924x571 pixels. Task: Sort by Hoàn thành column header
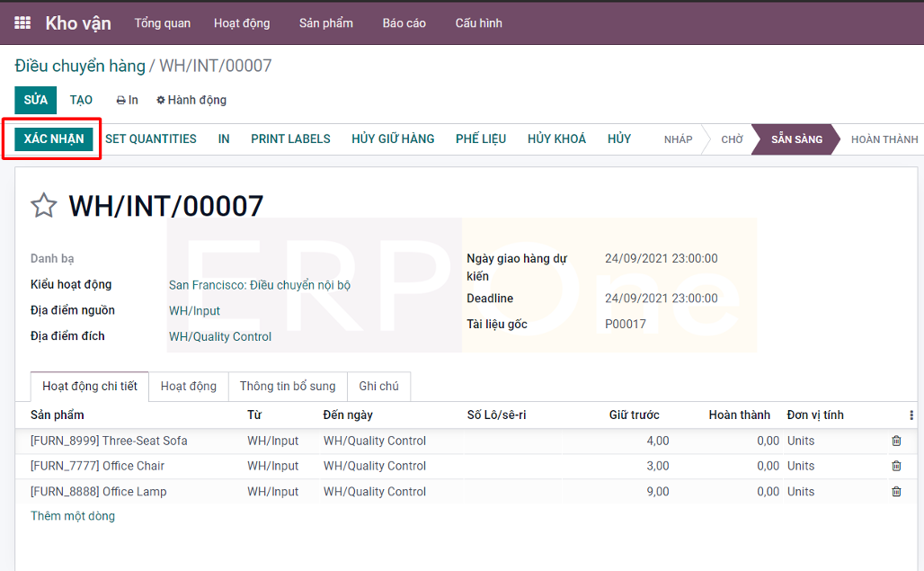(739, 415)
